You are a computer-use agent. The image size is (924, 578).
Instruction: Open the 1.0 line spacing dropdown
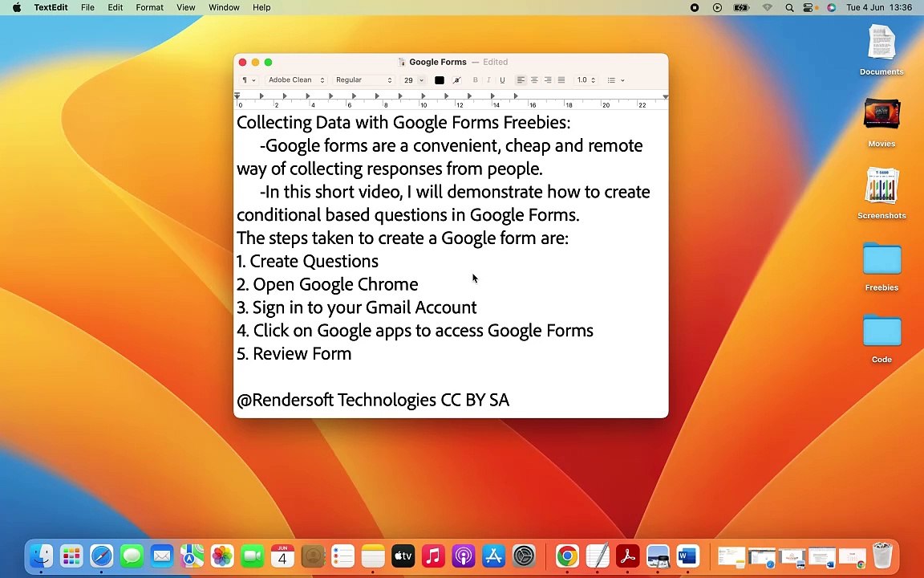click(x=586, y=80)
